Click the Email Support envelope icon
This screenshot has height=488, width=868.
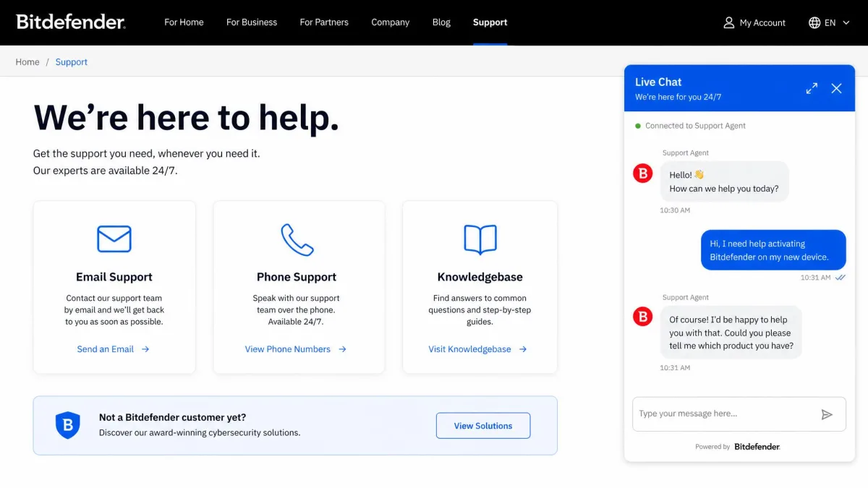pos(114,239)
